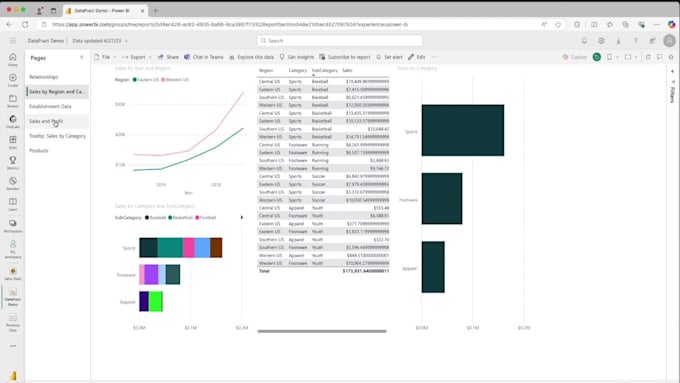Open Create in left navigation
The width and height of the screenshot is (680, 383).
pos(13,80)
